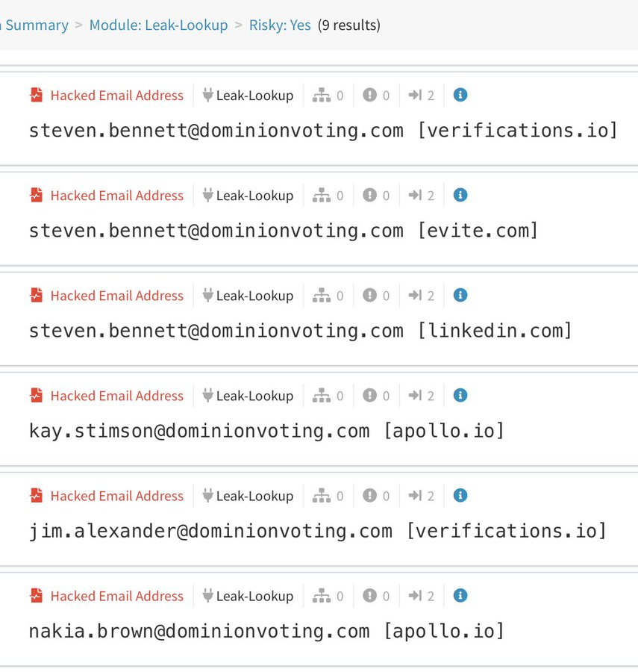Click source-arrow icon in jim.alexander row
Image resolution: width=638 pixels, height=672 pixels.
[416, 496]
